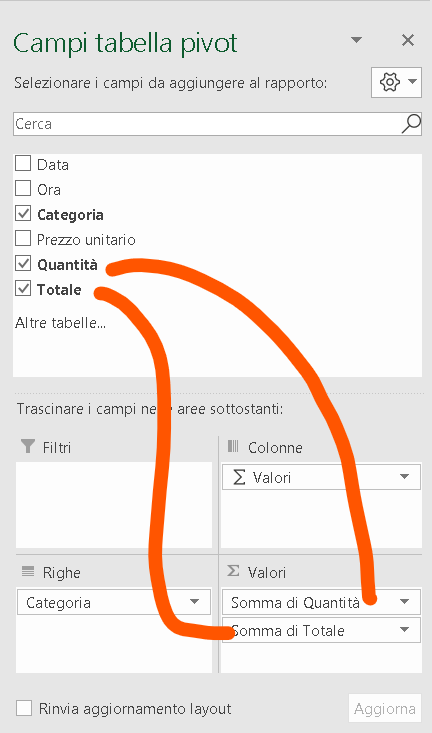Click the Colonne area icon
The height and width of the screenshot is (733, 432).
click(x=233, y=446)
